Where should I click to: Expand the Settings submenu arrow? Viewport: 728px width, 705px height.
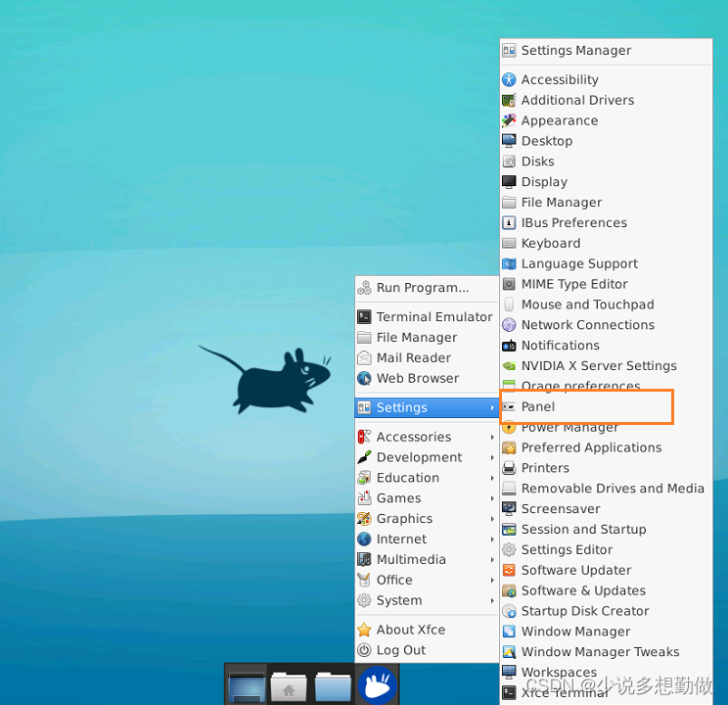point(492,408)
